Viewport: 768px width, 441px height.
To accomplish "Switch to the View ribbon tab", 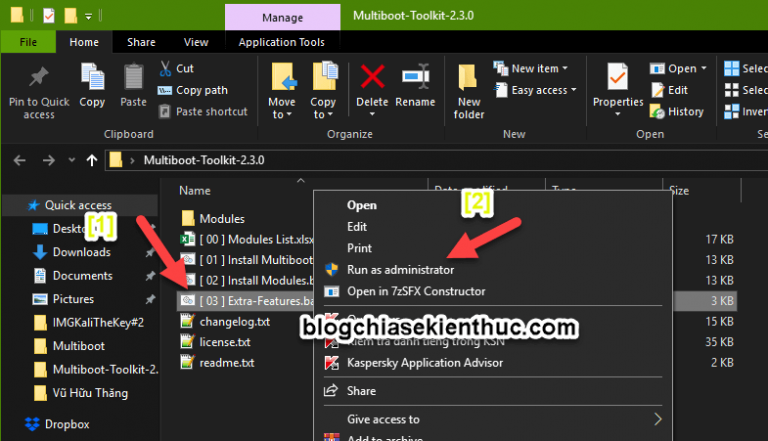I will tap(196, 42).
